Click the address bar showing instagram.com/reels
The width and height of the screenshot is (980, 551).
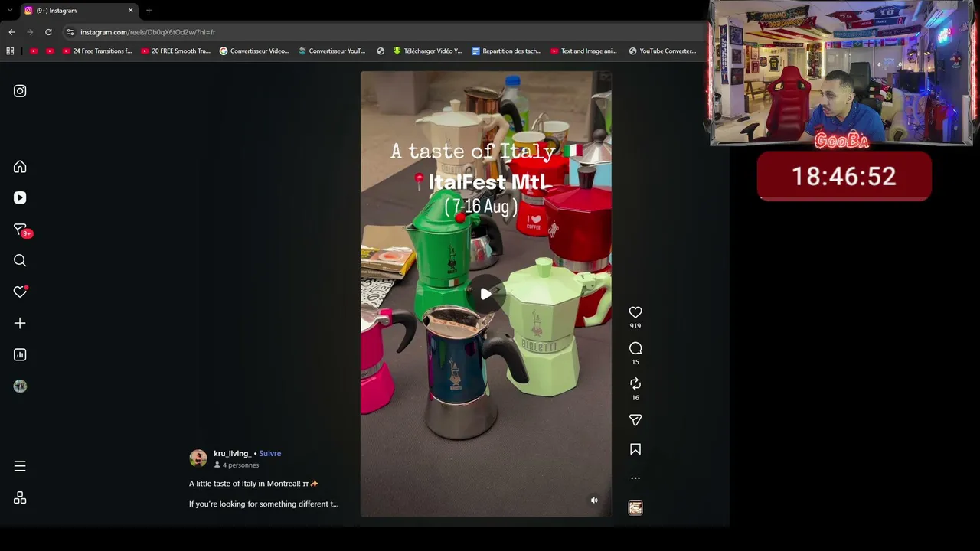pos(383,32)
